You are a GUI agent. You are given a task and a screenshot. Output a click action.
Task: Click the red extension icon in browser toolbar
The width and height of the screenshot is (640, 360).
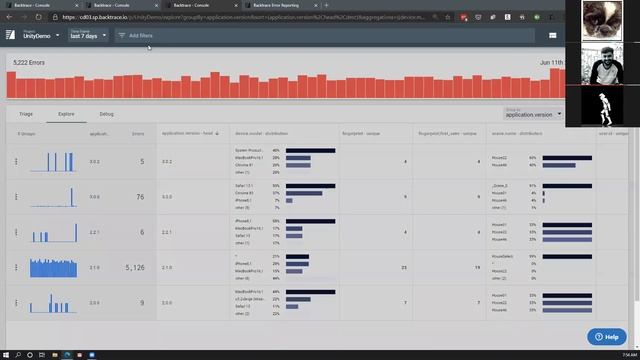(464, 17)
